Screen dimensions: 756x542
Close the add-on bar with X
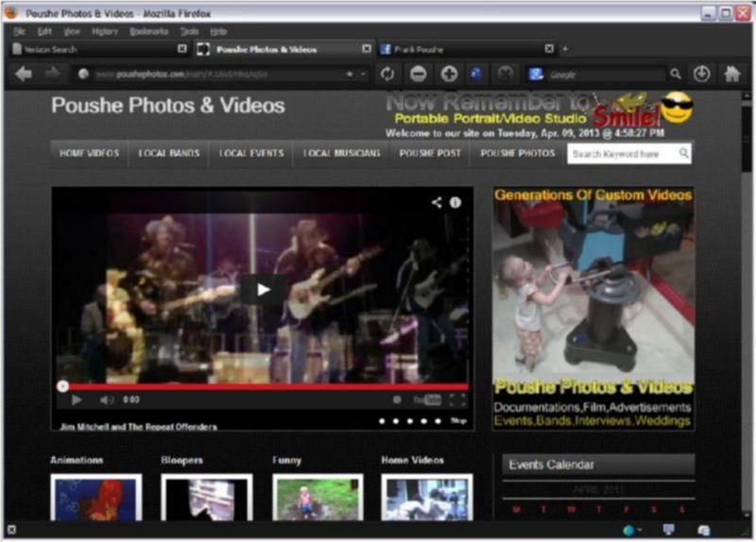[12, 530]
